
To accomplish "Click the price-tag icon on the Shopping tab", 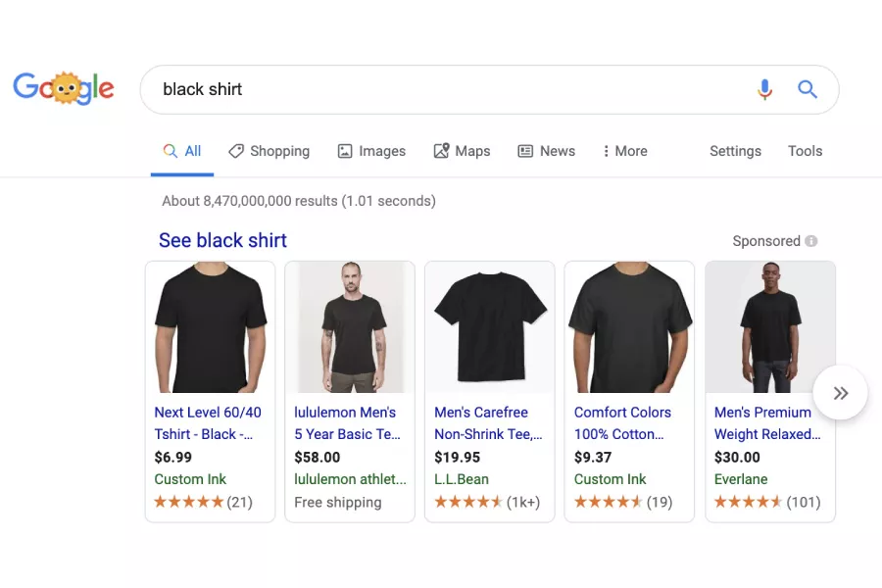I will coord(235,151).
